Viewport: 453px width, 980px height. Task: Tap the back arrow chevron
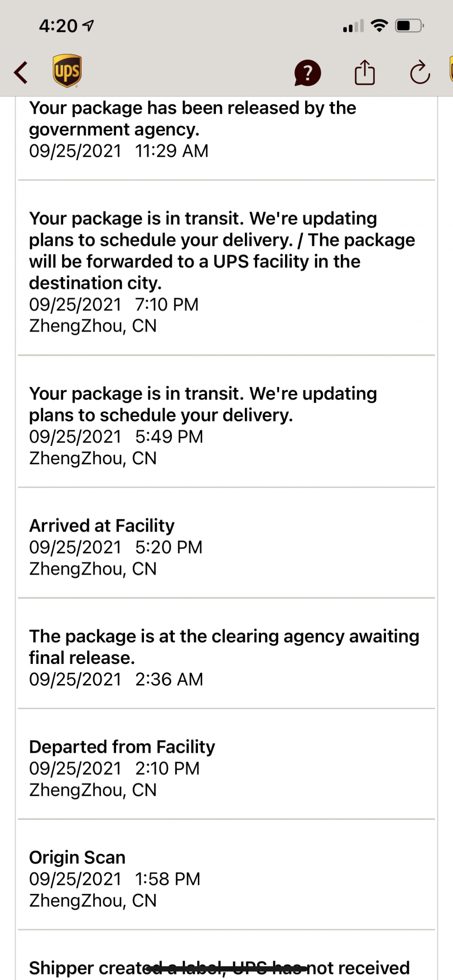21,73
